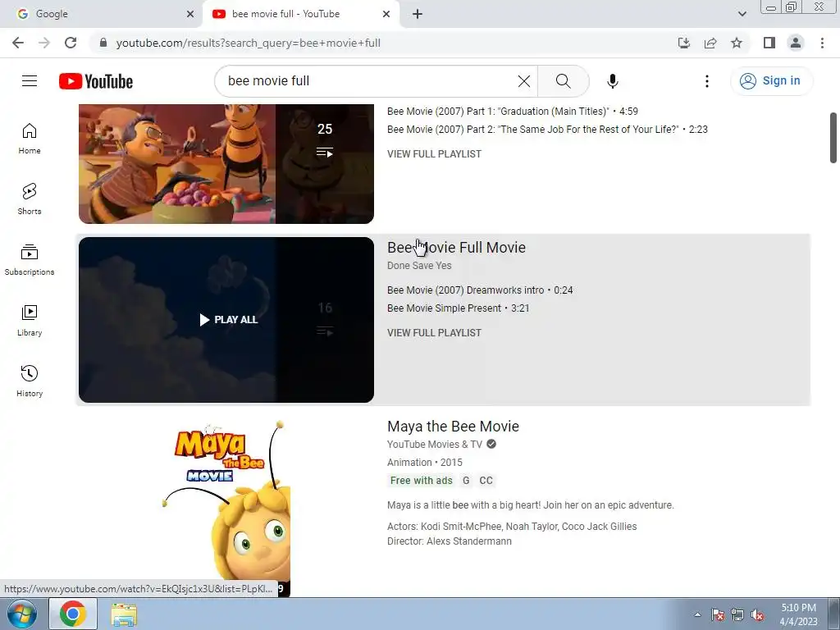This screenshot has width=840, height=630.
Task: Open Windows Explorer from the taskbar
Action: click(124, 614)
